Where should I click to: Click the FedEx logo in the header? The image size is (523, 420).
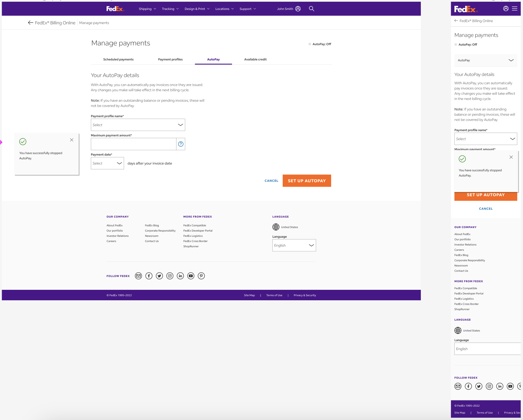[115, 9]
